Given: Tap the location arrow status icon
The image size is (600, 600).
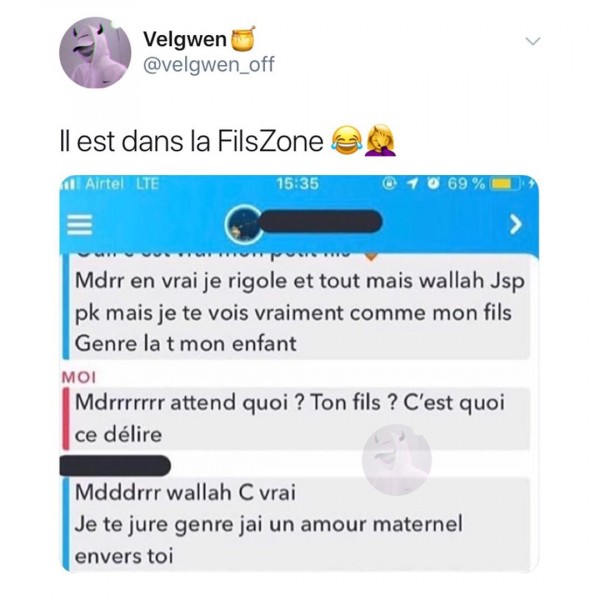Looking at the screenshot, I should [x=412, y=184].
